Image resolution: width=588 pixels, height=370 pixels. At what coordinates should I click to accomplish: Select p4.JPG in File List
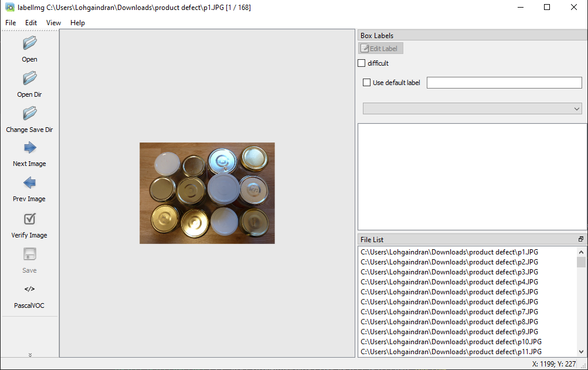point(449,282)
